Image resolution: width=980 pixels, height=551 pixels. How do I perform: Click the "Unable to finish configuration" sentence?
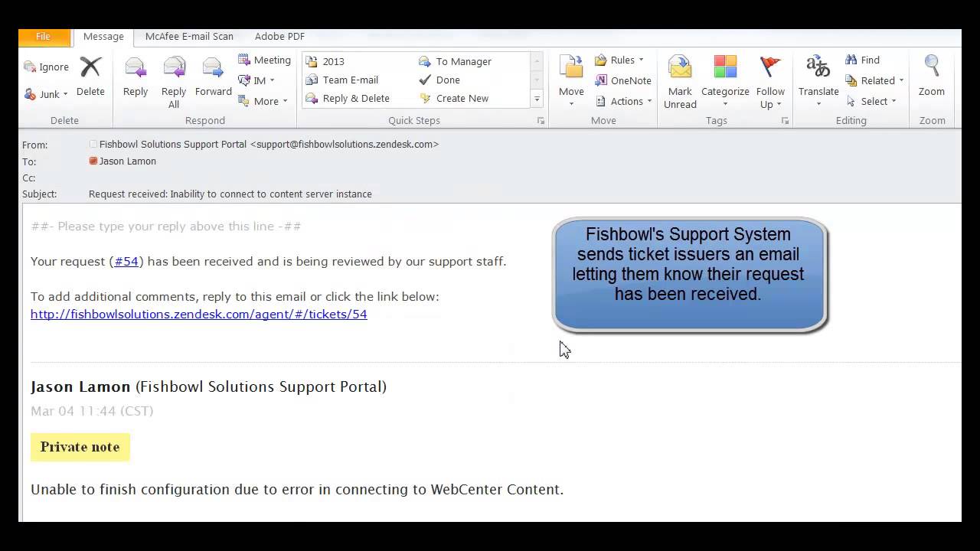[x=297, y=490]
